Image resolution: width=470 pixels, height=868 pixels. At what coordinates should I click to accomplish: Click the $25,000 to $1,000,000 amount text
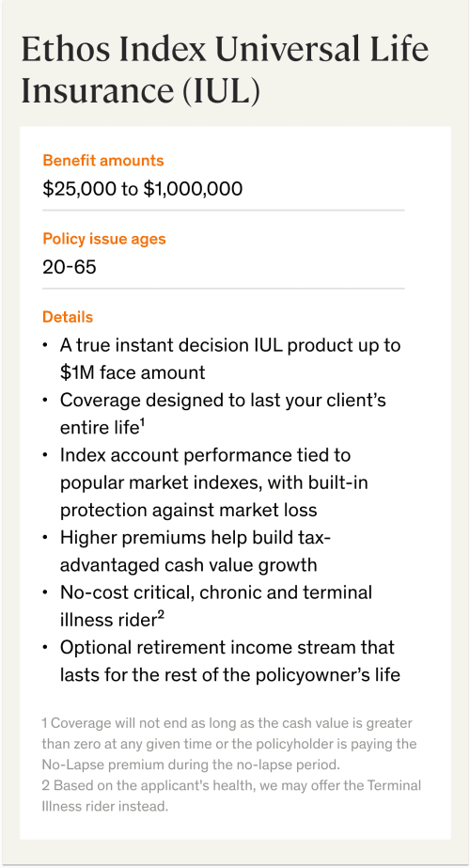coord(143,189)
